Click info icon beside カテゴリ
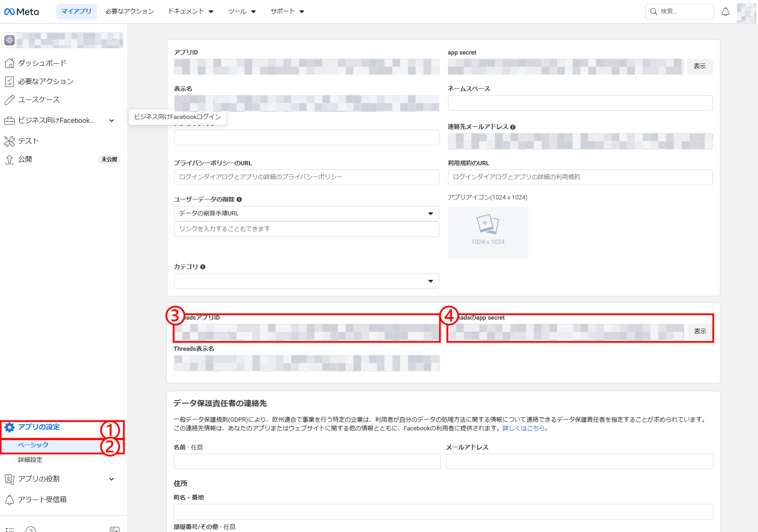Image resolution: width=758 pixels, height=532 pixels. tap(203, 267)
